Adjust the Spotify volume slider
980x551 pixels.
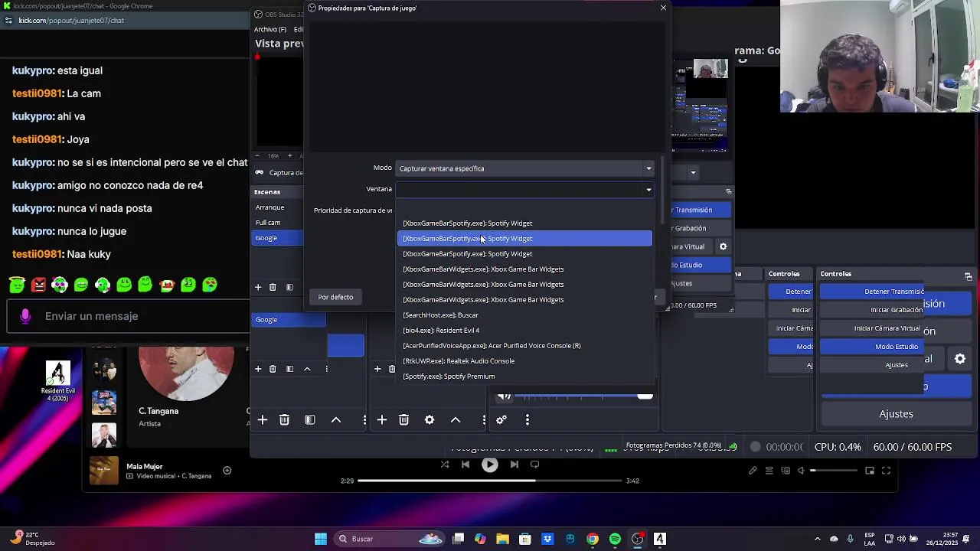click(x=833, y=471)
